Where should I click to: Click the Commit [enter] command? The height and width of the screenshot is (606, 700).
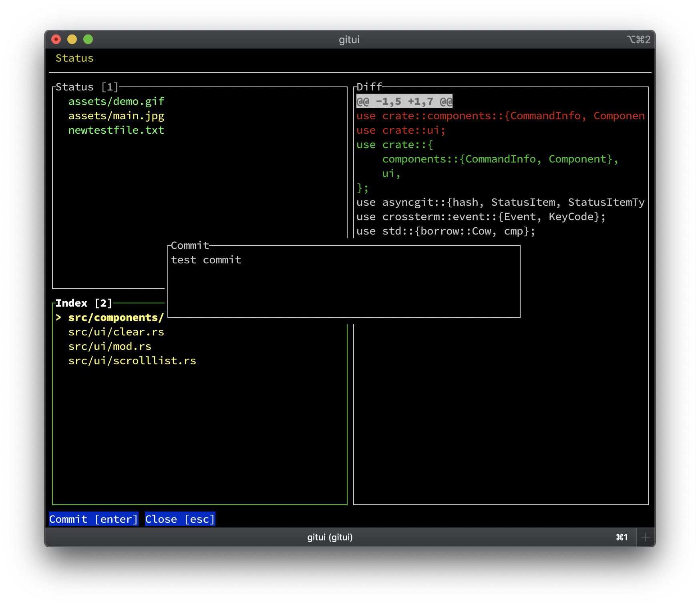point(94,519)
